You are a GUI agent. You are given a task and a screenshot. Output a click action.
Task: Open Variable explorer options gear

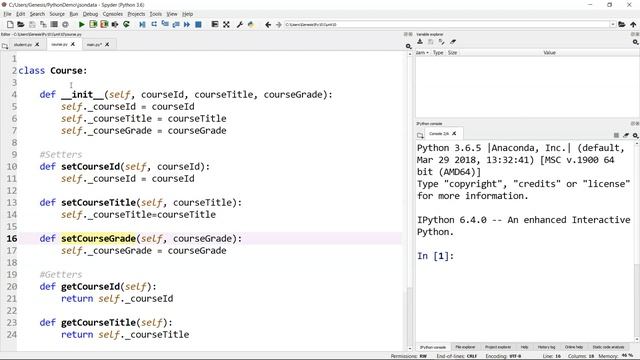(636, 42)
